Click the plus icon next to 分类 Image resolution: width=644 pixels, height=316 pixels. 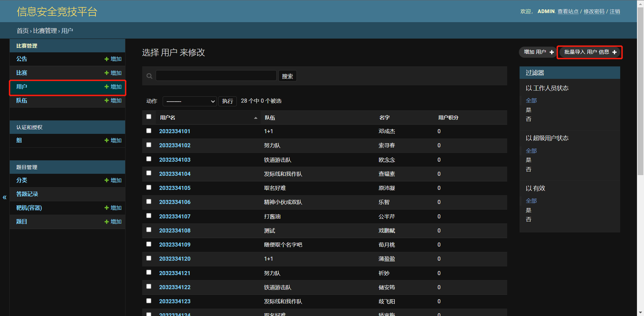[x=107, y=180]
